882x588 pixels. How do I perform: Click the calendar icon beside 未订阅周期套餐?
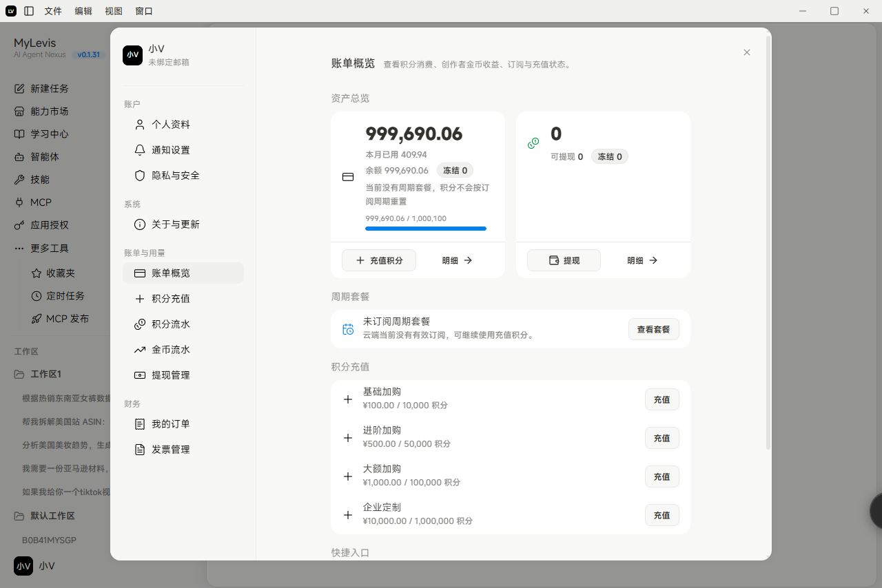pyautogui.click(x=348, y=329)
